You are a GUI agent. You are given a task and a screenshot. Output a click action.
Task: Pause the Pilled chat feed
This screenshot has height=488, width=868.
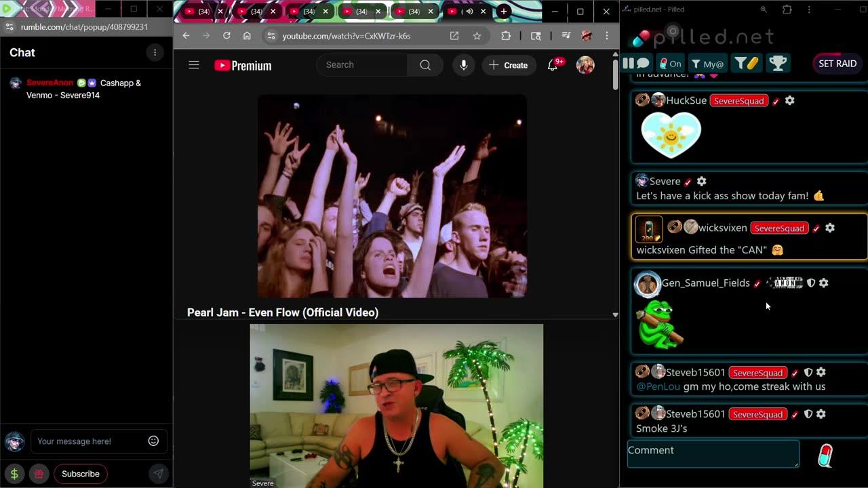[637, 63]
